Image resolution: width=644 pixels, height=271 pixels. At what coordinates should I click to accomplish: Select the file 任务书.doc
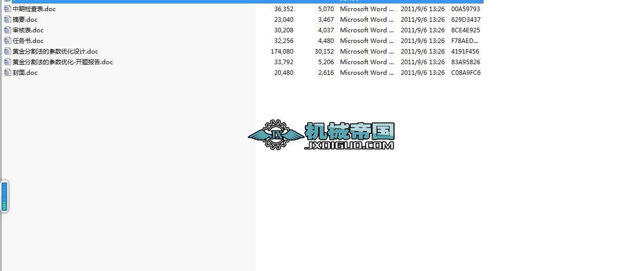tap(28, 41)
